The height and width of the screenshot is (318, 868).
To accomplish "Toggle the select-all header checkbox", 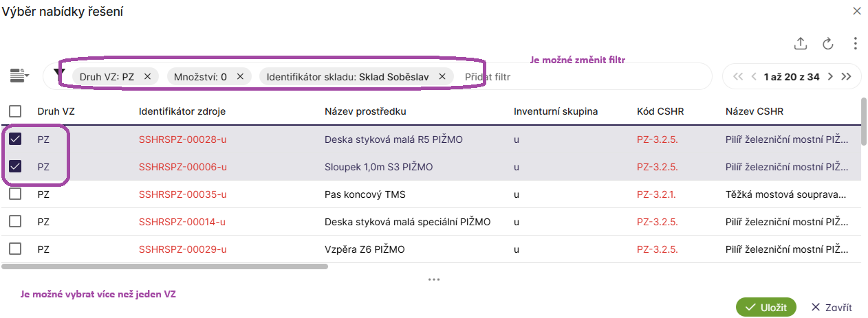I will [15, 111].
